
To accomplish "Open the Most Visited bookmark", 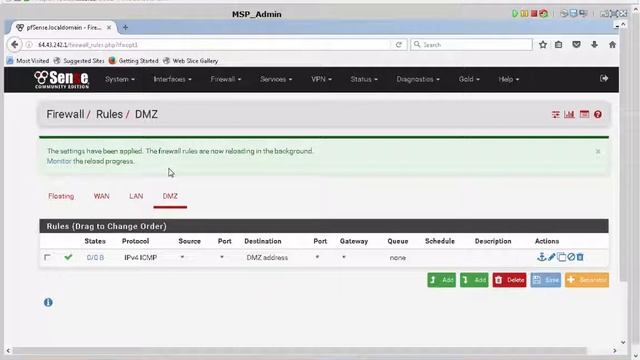I will pyautogui.click(x=28, y=61).
